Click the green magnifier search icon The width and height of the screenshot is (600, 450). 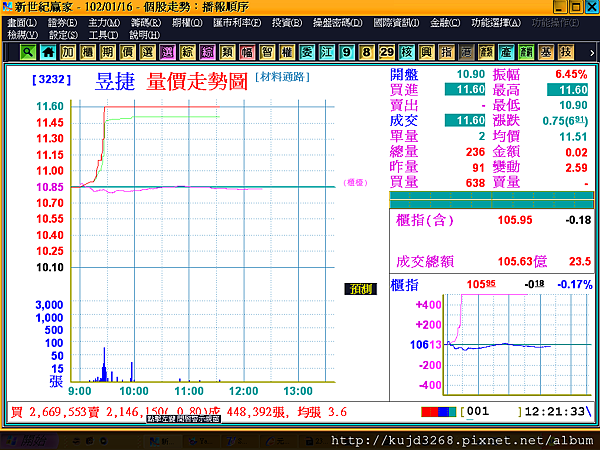28,52
